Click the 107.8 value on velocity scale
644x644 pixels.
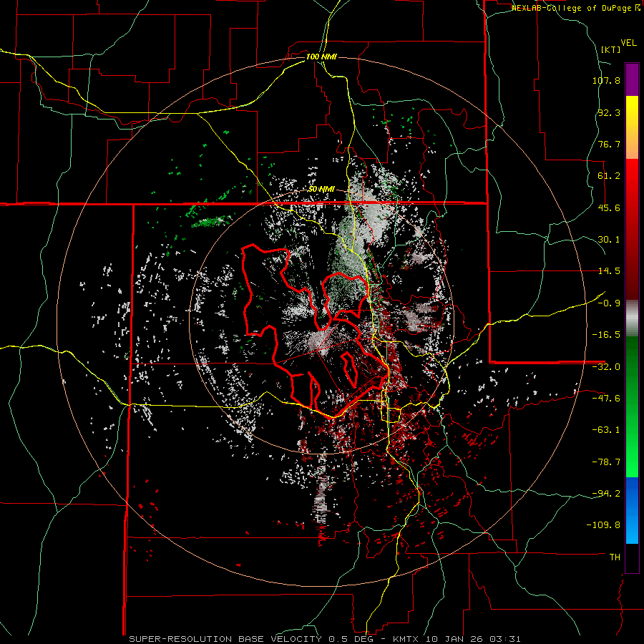point(606,80)
